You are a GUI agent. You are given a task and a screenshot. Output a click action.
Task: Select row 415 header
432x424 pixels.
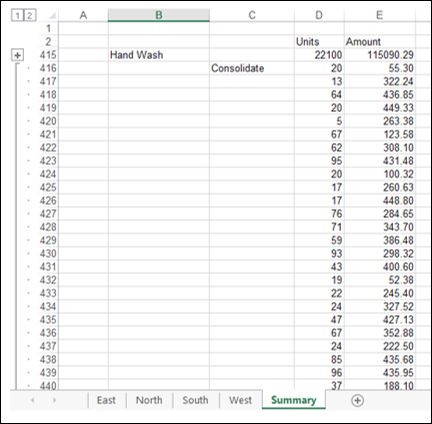pos(48,55)
